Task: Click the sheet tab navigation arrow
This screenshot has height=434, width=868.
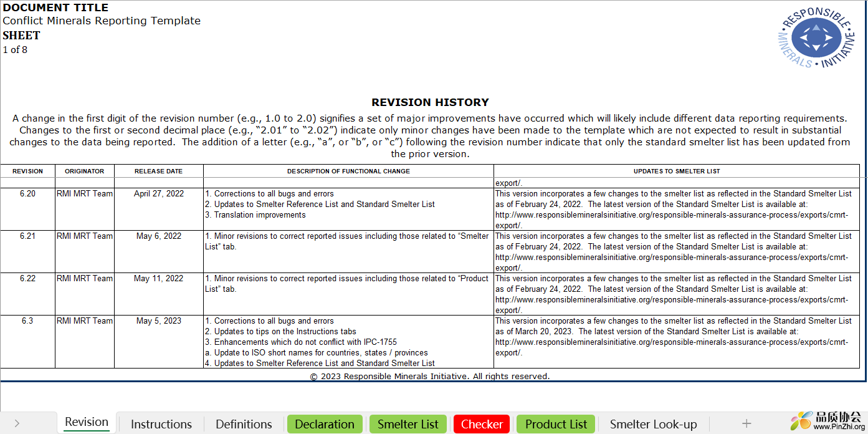Action: (x=17, y=424)
